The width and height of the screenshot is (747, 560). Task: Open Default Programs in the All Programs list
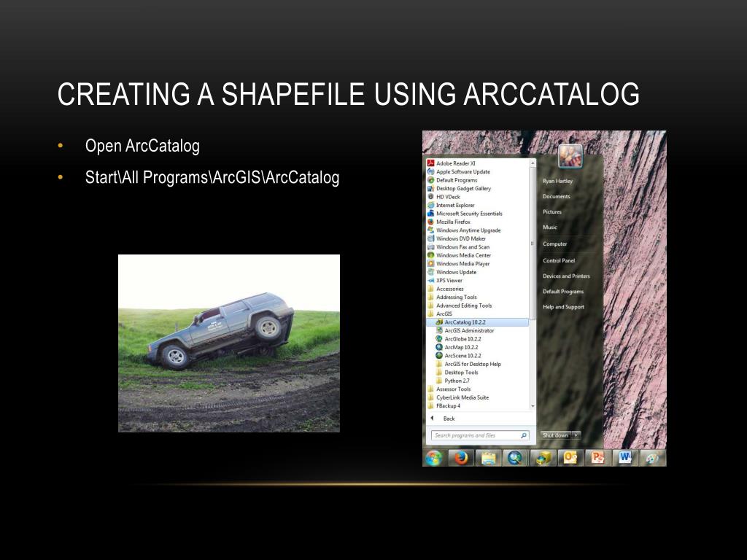click(452, 180)
